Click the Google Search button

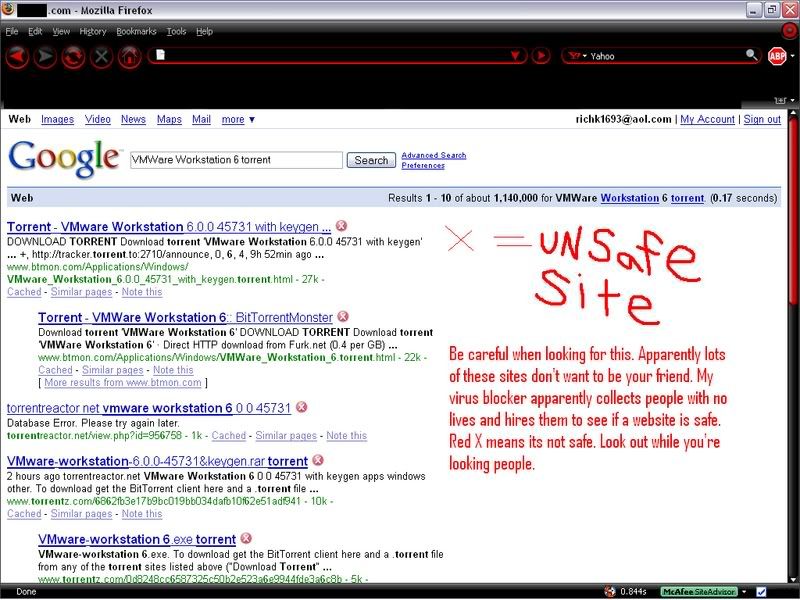point(371,160)
